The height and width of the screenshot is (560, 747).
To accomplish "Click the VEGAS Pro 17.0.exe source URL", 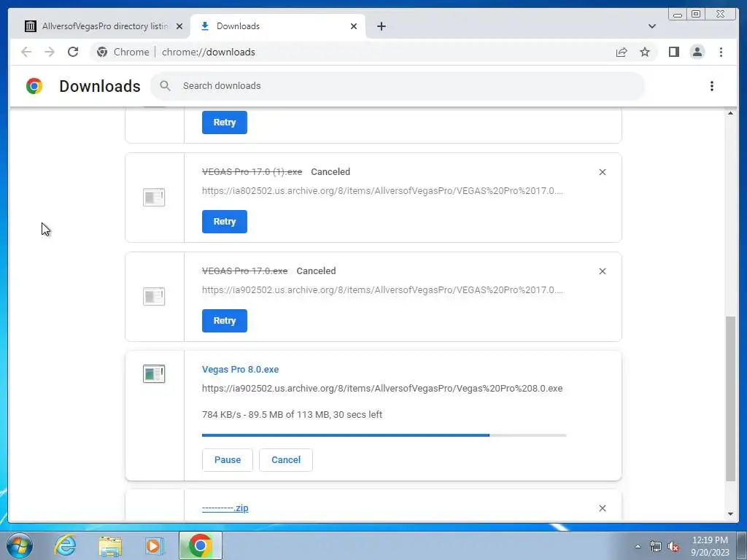I will [x=382, y=290].
